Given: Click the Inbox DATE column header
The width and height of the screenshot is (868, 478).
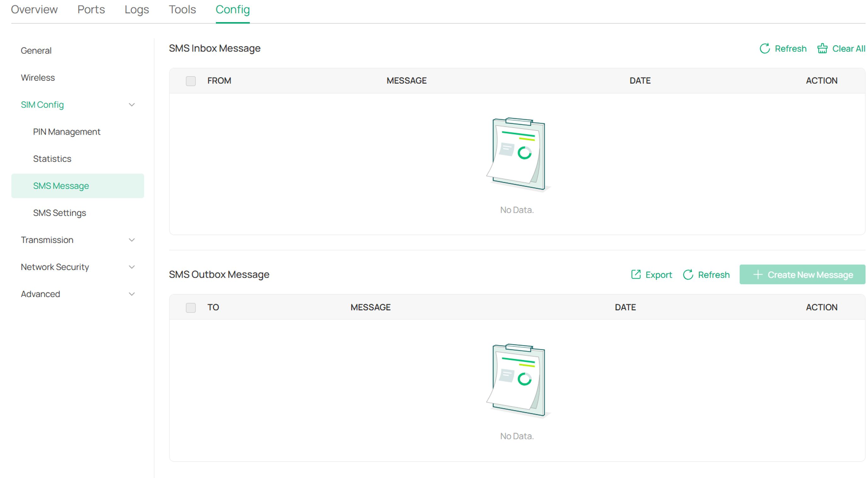Looking at the screenshot, I should 640,81.
